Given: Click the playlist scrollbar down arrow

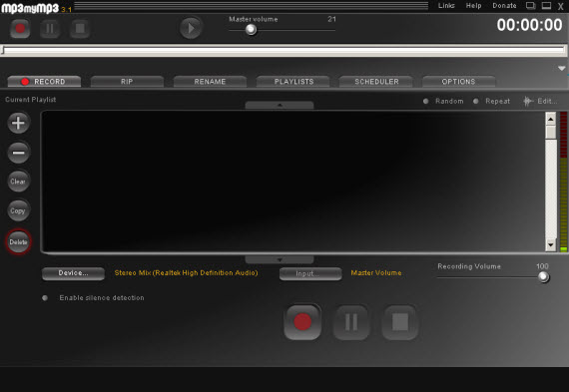Looking at the screenshot, I should 551,244.
